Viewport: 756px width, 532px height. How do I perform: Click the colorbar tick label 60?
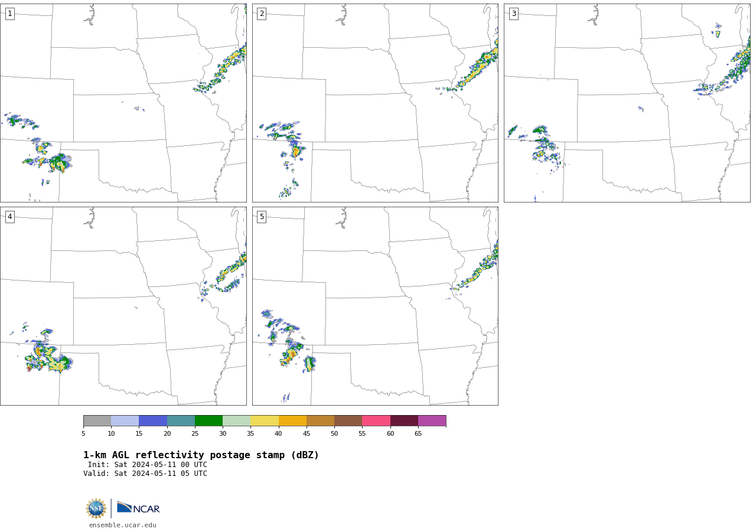(390, 434)
